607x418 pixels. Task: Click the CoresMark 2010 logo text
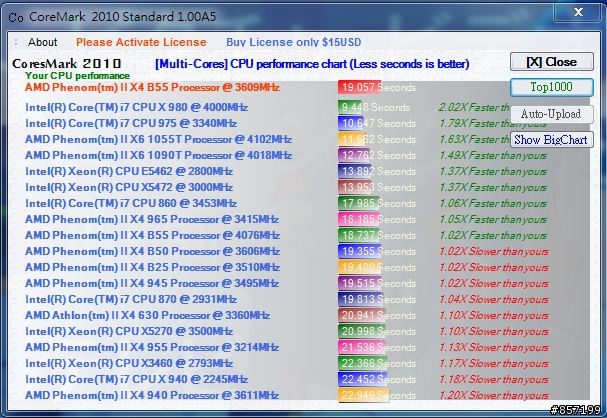coord(67,63)
